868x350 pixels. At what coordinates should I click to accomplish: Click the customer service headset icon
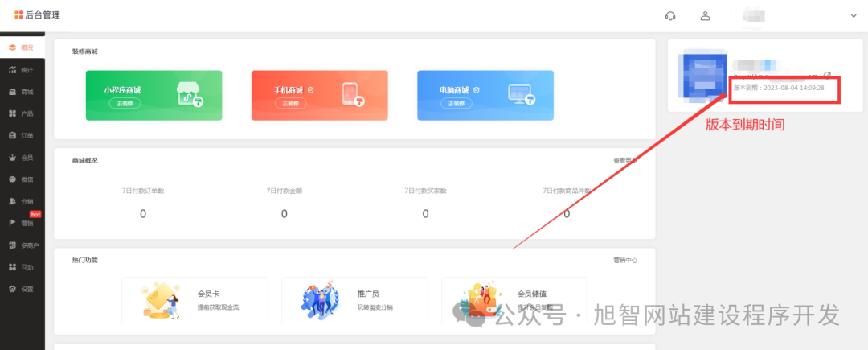670,15
